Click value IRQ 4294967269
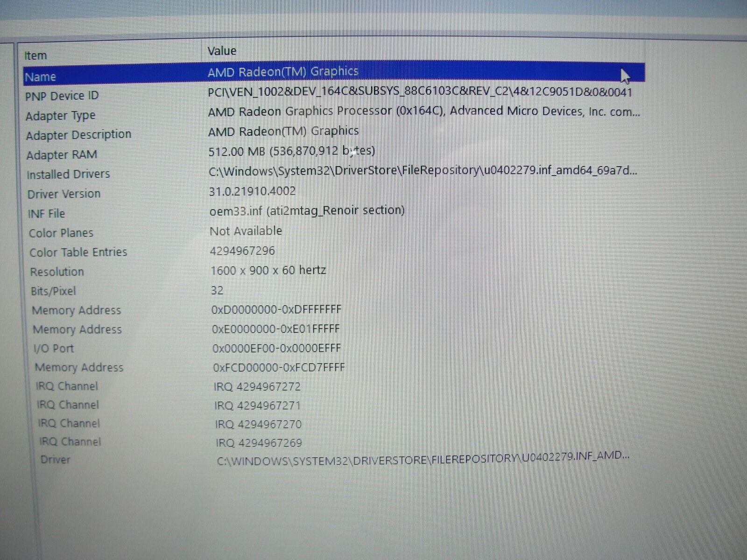747x560 pixels. [259, 442]
